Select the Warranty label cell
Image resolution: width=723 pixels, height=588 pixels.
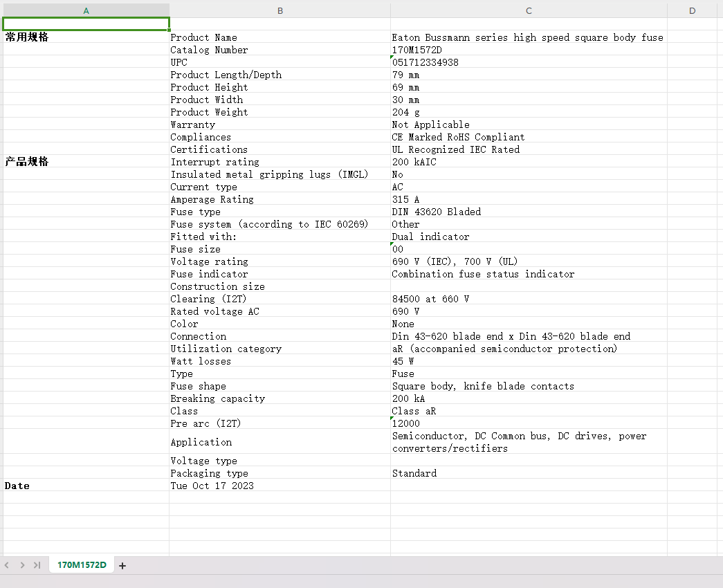[x=280, y=124]
